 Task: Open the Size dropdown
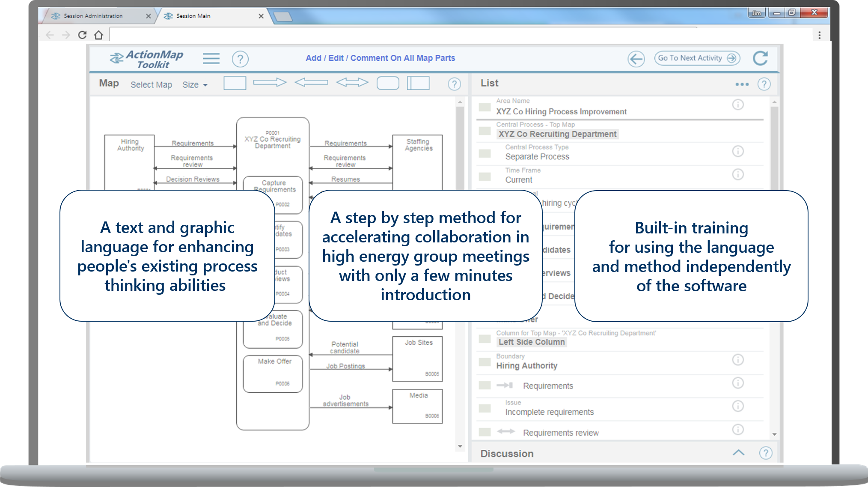(x=195, y=85)
